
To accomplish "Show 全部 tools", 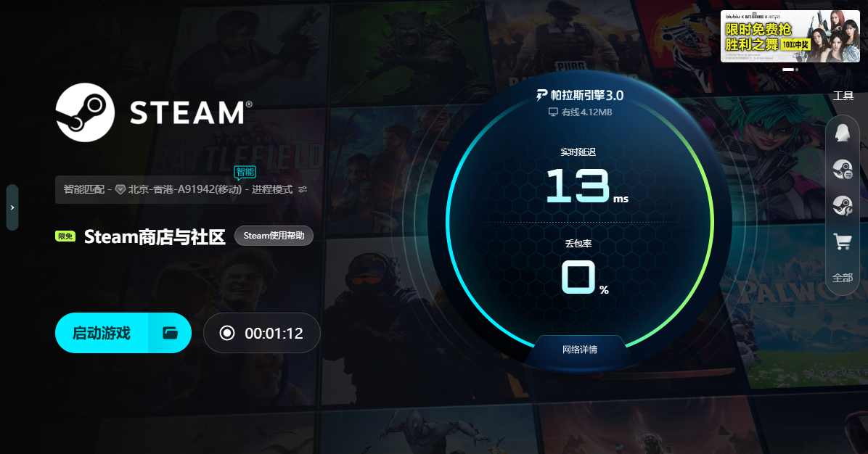I will point(843,278).
